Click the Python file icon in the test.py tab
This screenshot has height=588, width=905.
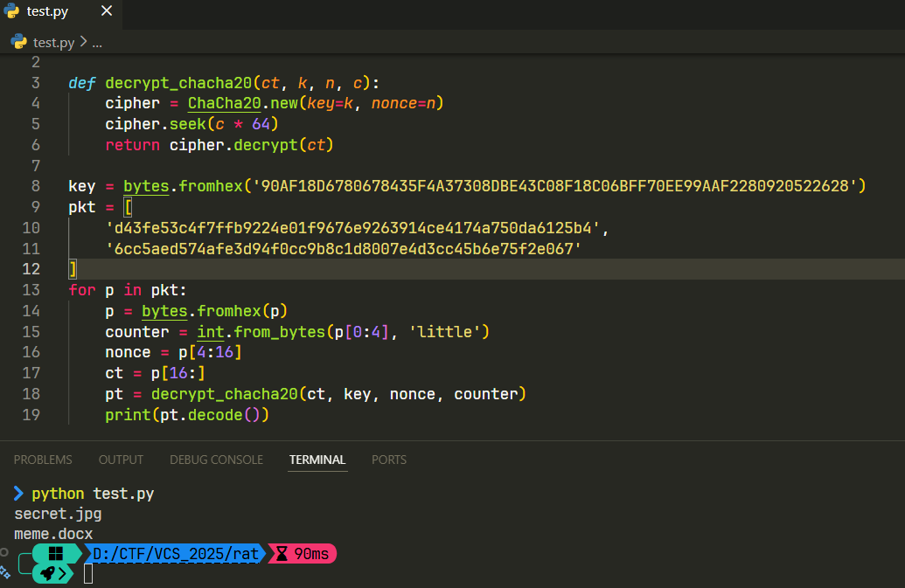[x=14, y=12]
